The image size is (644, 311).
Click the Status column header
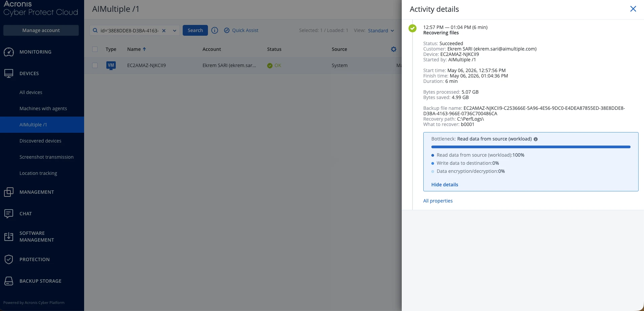click(274, 49)
